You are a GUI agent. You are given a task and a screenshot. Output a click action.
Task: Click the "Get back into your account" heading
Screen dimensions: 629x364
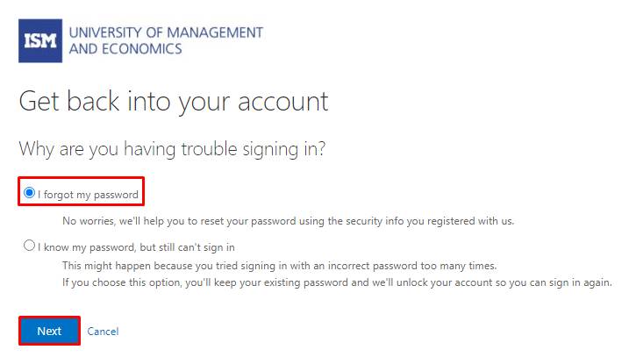point(174,102)
